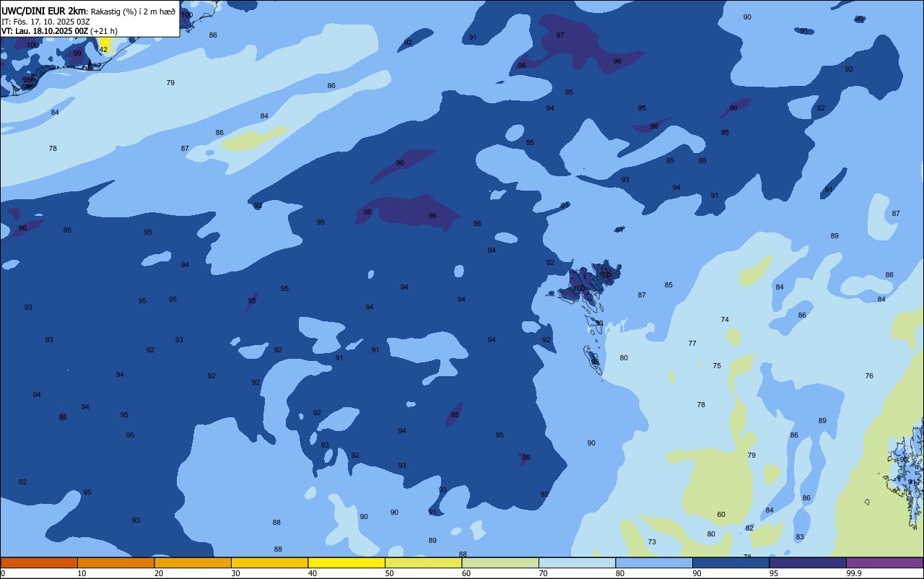Click the legend tick label '99.9'
Screen dimensions: 924x579
click(x=854, y=573)
